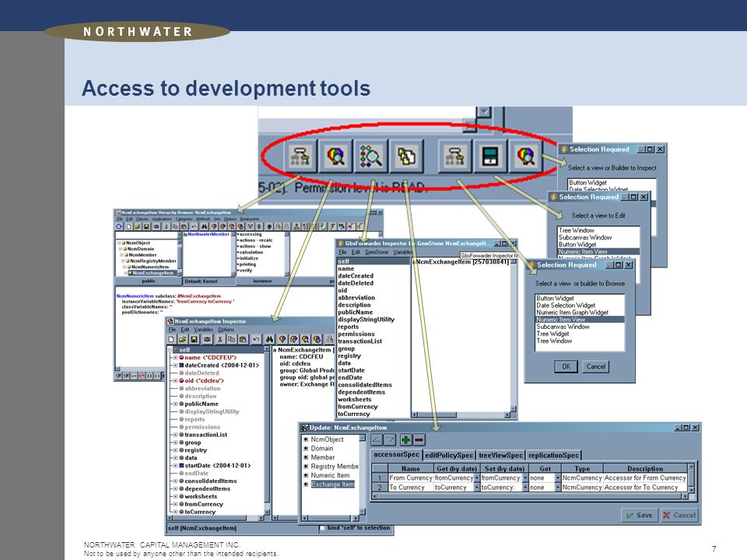Click the dark teal window layout icon
747x560 pixels.
(490, 156)
